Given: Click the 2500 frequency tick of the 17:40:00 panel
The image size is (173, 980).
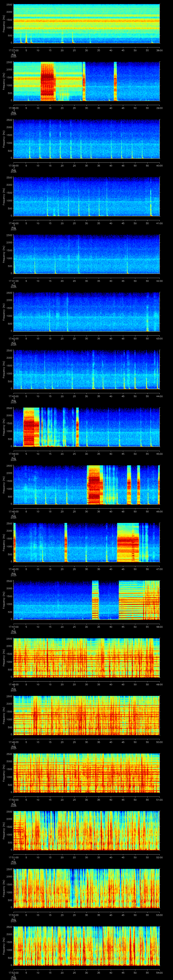Looking at the screenshot, I should [x=9, y=178].
